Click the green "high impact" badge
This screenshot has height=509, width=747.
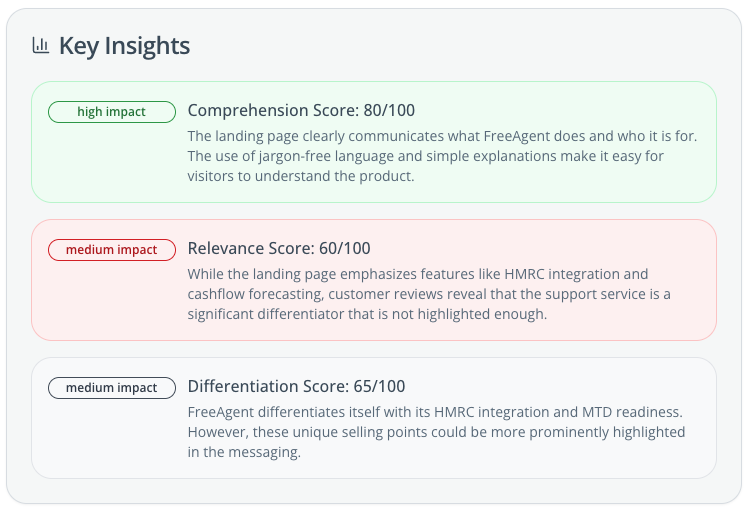point(112,112)
